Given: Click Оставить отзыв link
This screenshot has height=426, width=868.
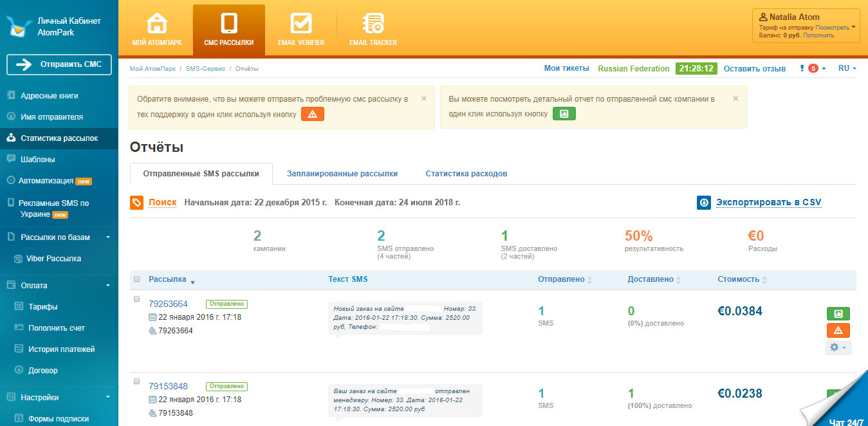Looking at the screenshot, I should (755, 68).
